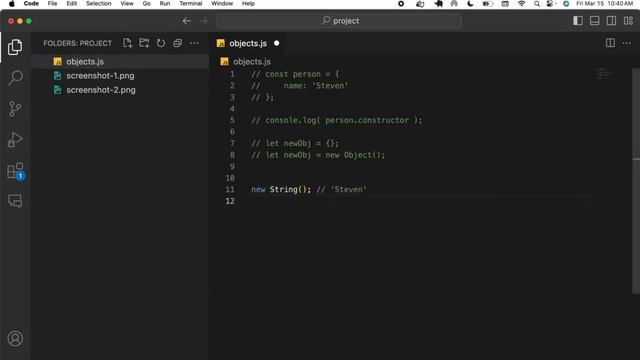Click the battery status icon
This screenshot has height=360, width=640.
(487, 4)
